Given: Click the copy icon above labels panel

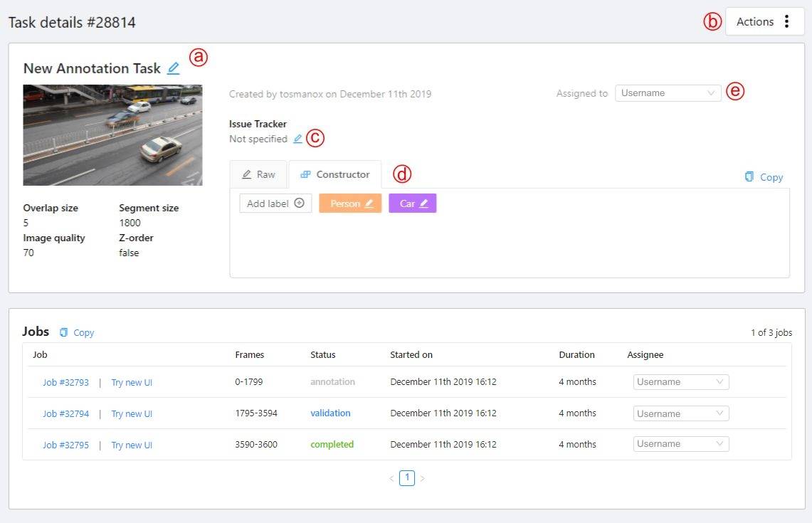Looking at the screenshot, I should click(749, 176).
